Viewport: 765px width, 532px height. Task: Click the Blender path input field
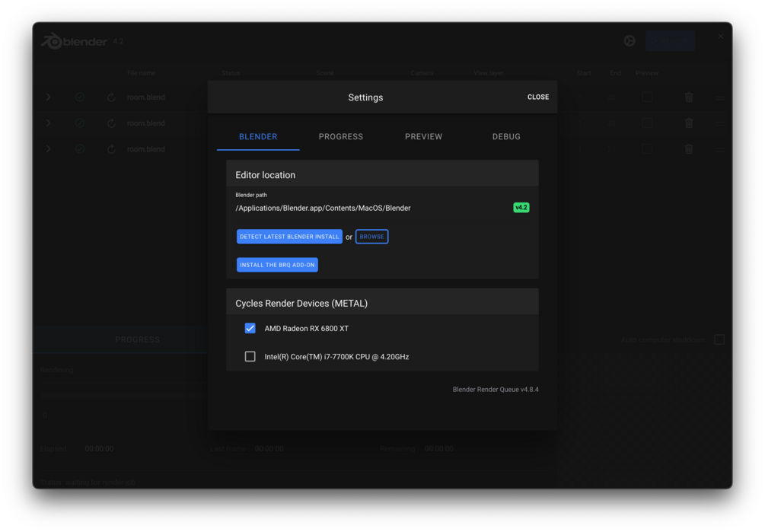pos(371,209)
